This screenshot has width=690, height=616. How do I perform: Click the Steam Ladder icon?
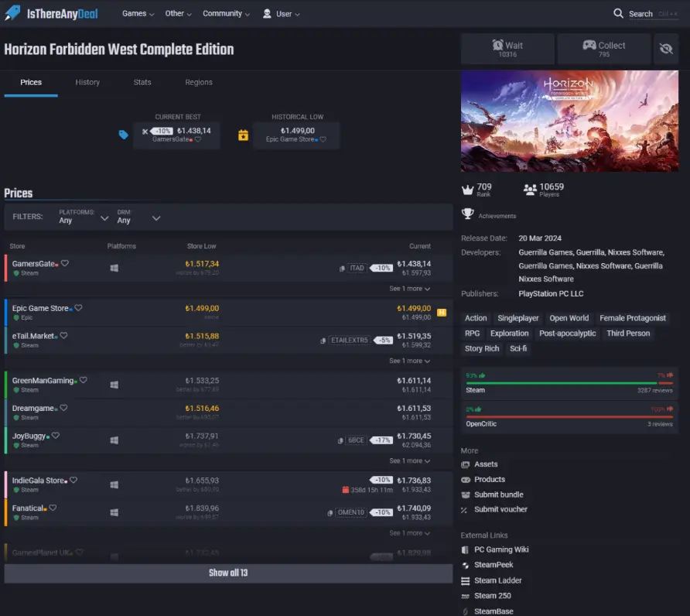tap(465, 580)
